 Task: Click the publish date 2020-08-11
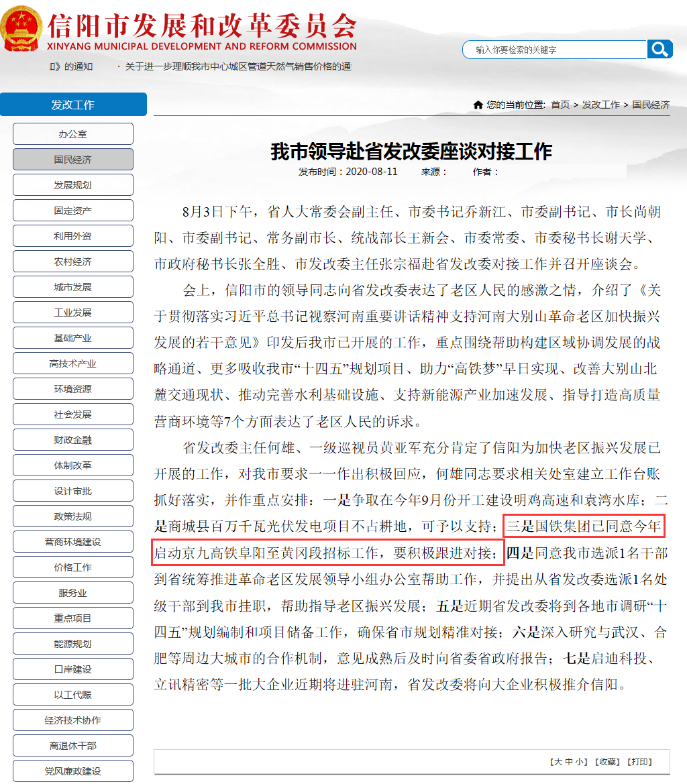(x=372, y=172)
